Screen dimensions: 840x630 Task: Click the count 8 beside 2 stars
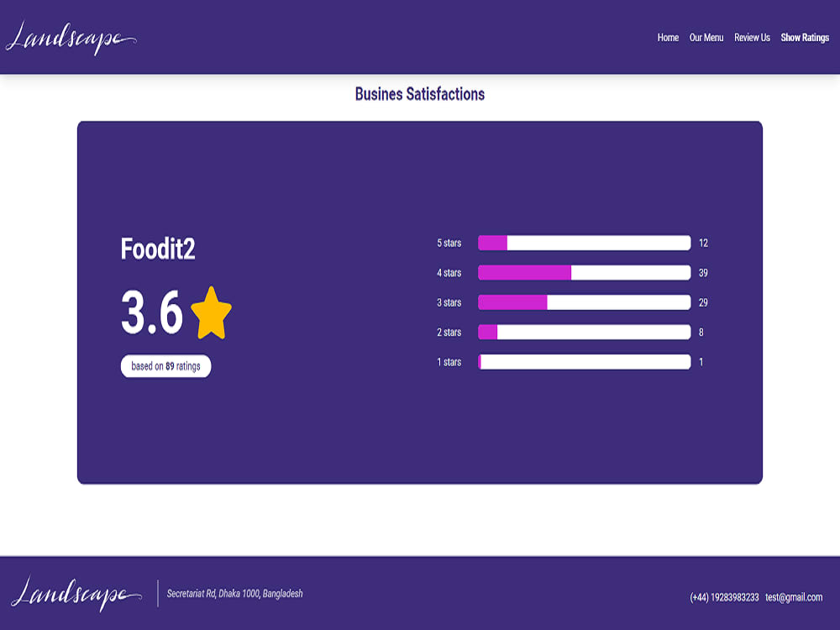pyautogui.click(x=701, y=332)
